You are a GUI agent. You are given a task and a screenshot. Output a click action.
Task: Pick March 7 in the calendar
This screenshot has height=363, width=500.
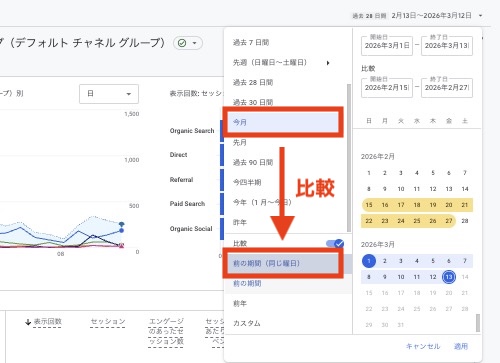tap(465, 261)
